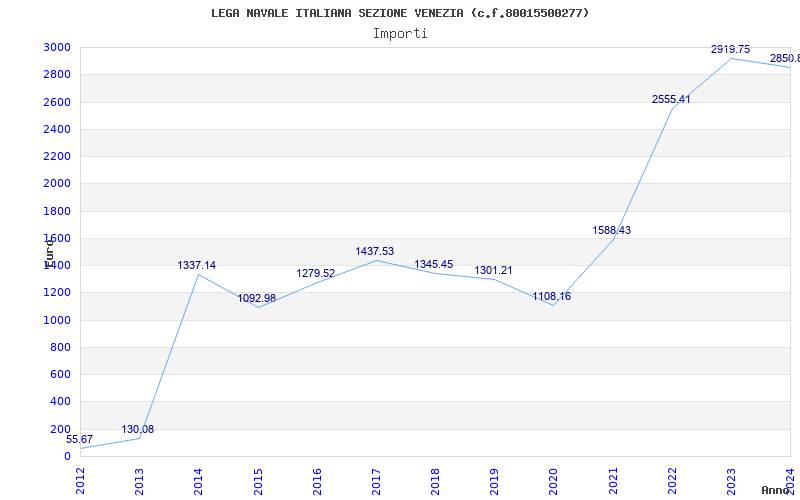Click data label 1588.43
The width and height of the screenshot is (800, 500).
click(x=612, y=231)
